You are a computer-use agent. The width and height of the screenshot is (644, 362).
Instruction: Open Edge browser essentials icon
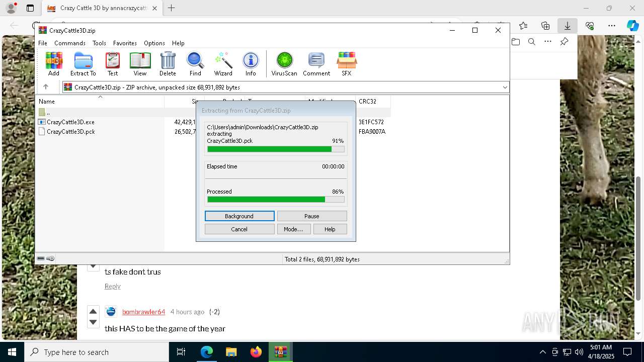click(590, 26)
